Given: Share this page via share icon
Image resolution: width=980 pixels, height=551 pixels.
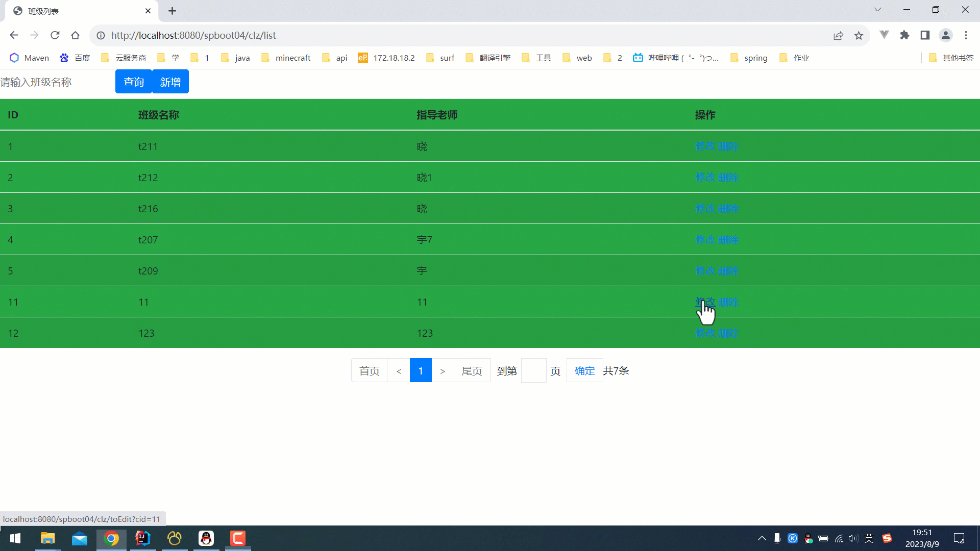Looking at the screenshot, I should [x=838, y=35].
